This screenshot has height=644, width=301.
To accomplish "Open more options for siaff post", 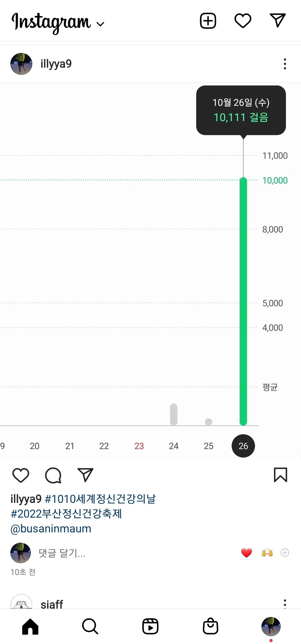I will (285, 604).
